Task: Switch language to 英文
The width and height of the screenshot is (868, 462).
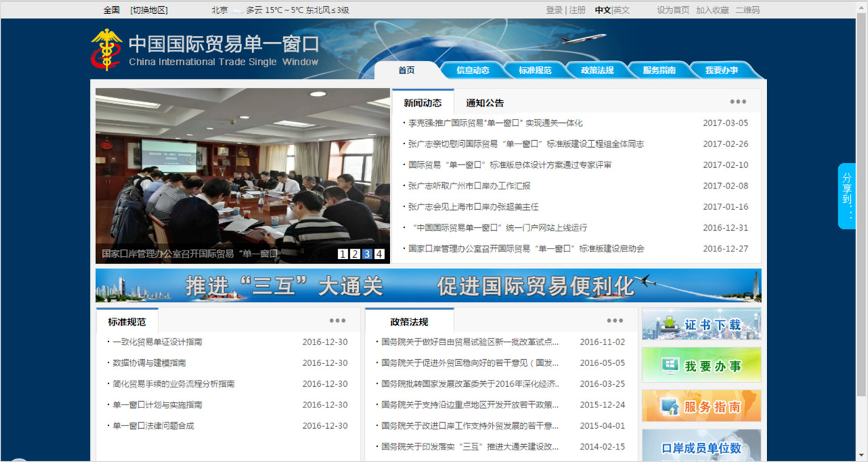Action: [x=621, y=10]
